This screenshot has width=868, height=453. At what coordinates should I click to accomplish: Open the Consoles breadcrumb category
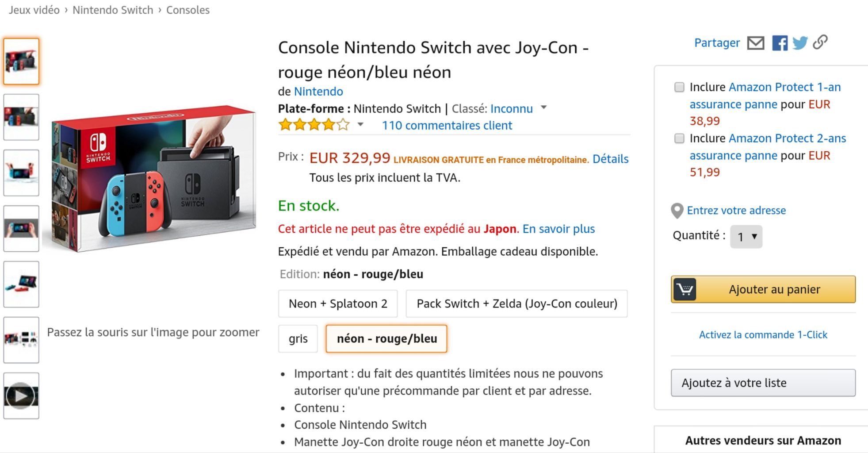tap(188, 10)
